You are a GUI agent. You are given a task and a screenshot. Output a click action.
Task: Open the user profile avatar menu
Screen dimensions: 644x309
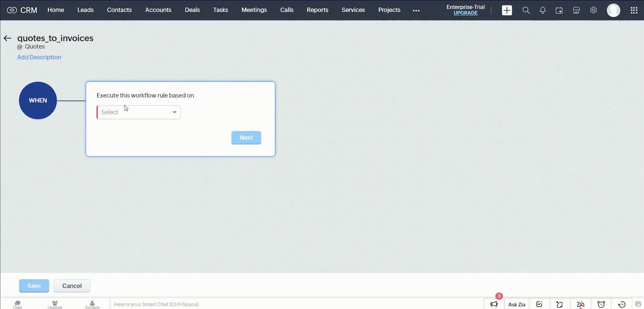[x=613, y=10]
